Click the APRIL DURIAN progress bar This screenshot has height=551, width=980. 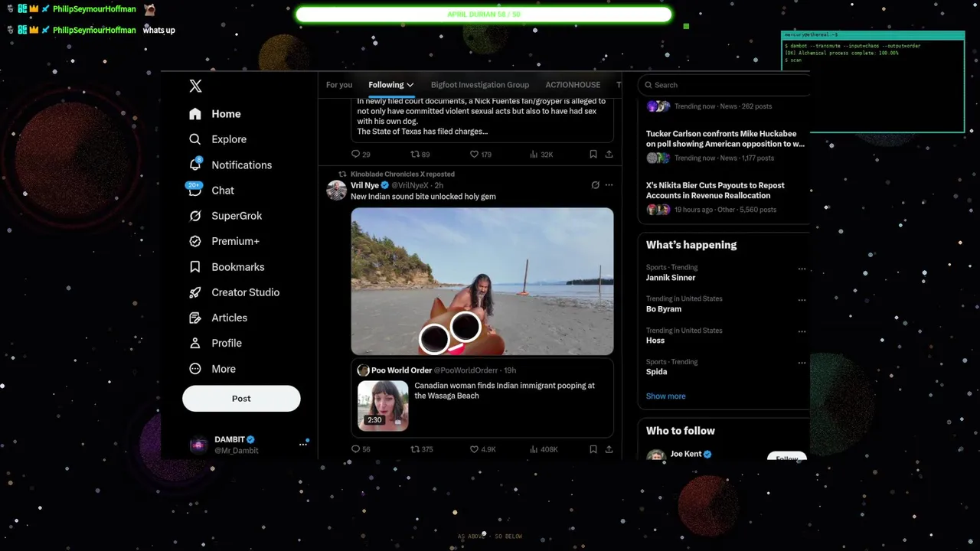(x=483, y=15)
